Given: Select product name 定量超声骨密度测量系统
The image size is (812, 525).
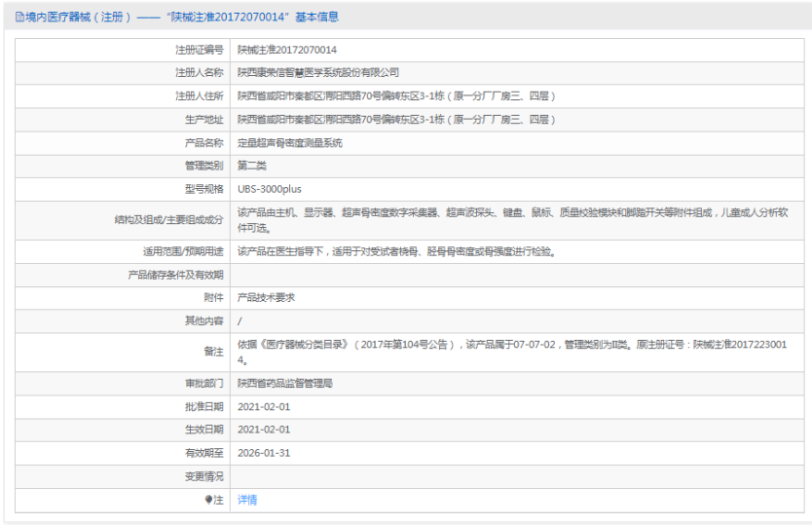Looking at the screenshot, I should click(x=290, y=143).
